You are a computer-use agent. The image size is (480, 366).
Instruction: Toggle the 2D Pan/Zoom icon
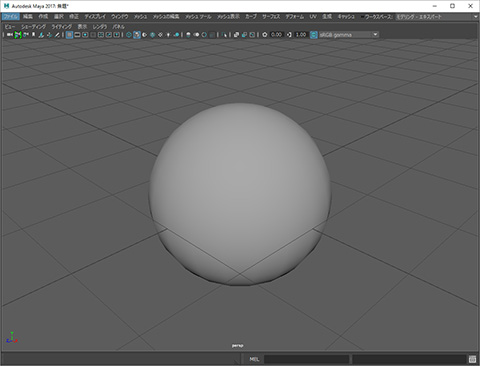(x=49, y=35)
